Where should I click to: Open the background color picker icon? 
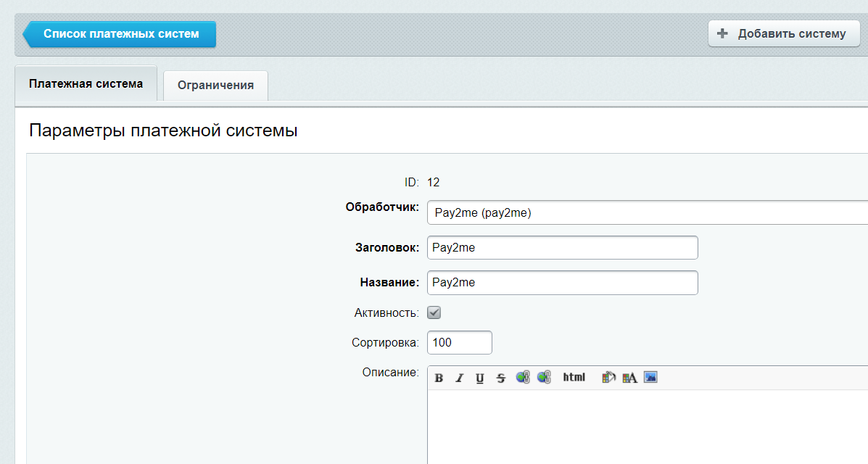coord(609,377)
